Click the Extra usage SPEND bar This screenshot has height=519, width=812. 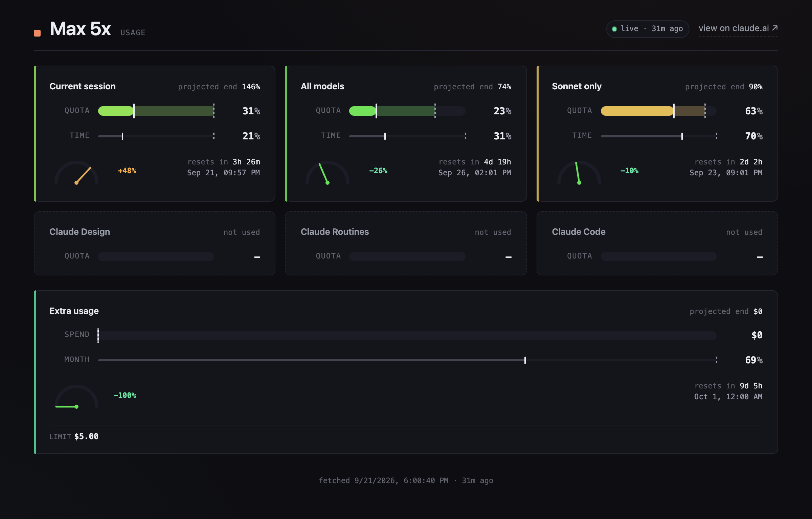click(407, 335)
